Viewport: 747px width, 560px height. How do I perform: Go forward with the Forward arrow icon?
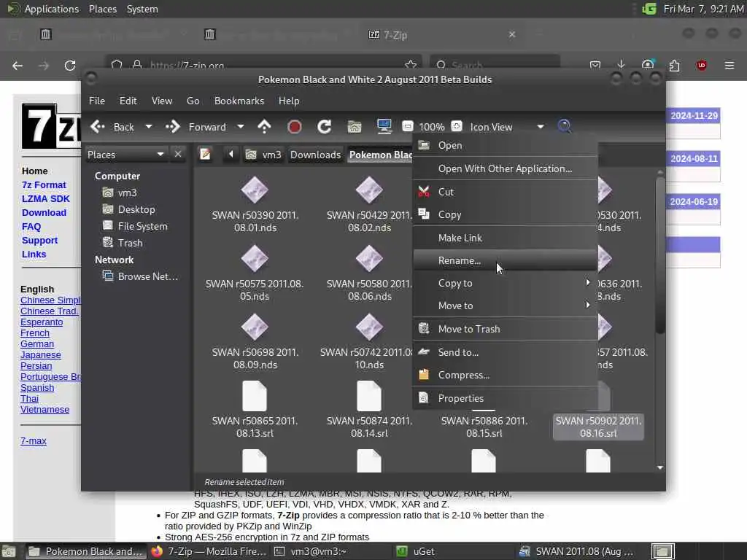click(x=173, y=127)
